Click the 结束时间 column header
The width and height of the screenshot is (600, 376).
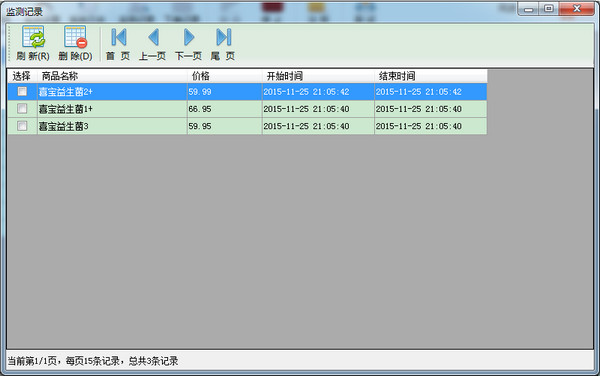click(430, 76)
